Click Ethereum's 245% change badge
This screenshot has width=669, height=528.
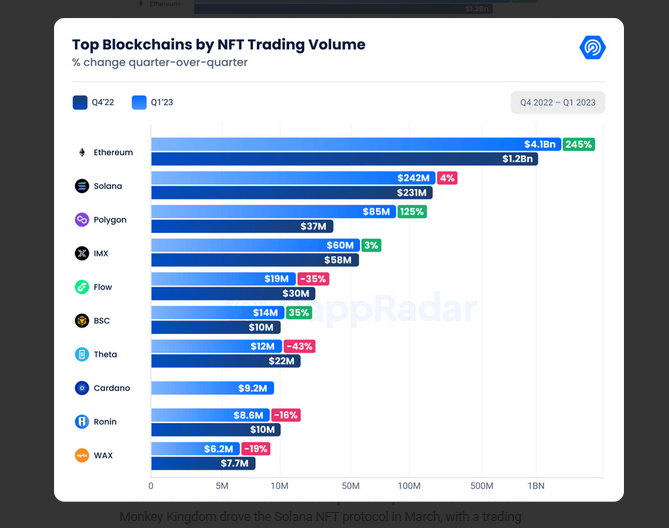(x=579, y=145)
